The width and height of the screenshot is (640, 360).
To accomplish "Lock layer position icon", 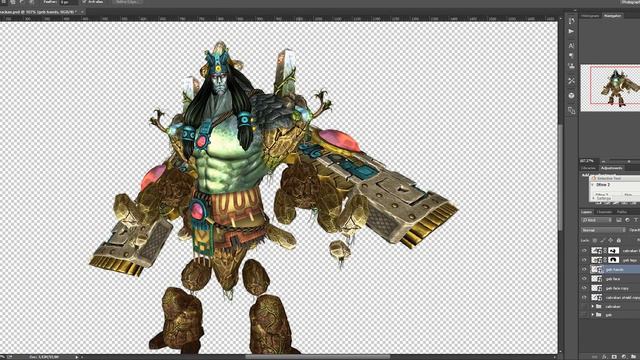I will [x=611, y=240].
